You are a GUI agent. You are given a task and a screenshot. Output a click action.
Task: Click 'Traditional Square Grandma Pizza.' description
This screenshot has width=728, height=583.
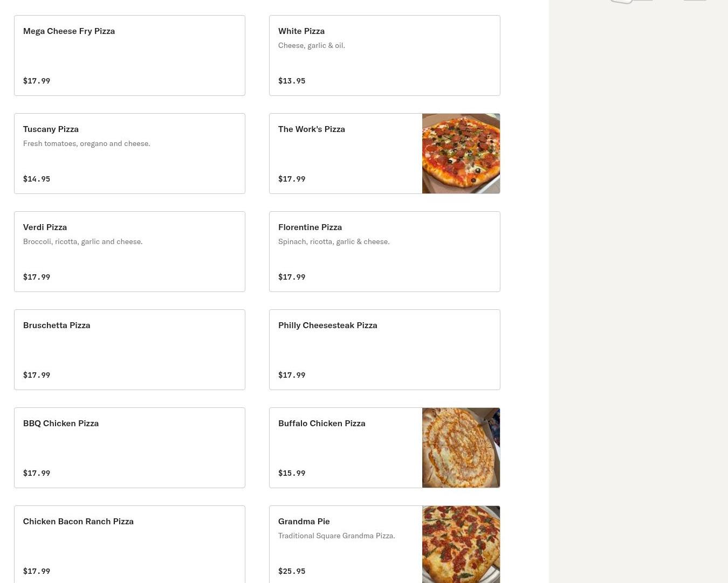pos(336,536)
